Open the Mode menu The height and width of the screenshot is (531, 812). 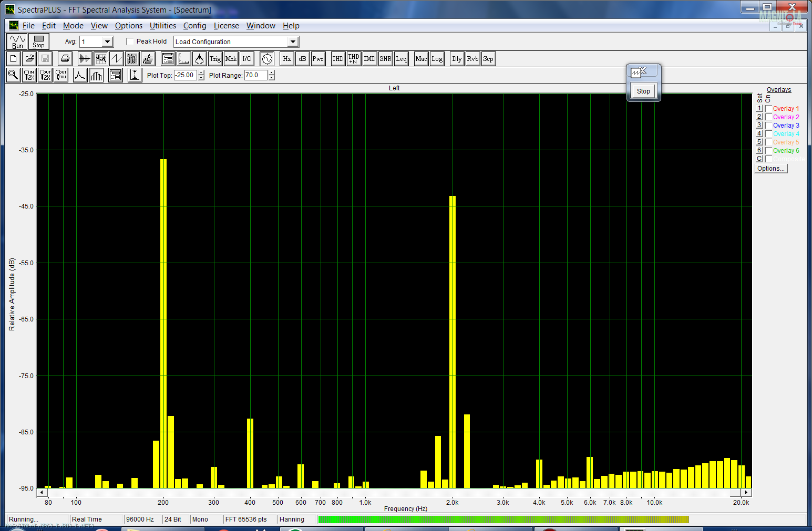(73, 26)
